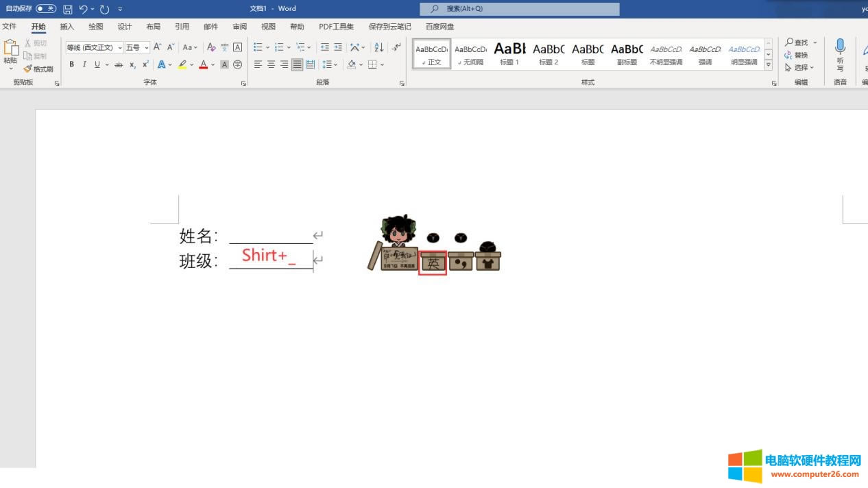The width and height of the screenshot is (868, 488).
Task: Toggle Bold formatting
Action: point(71,64)
